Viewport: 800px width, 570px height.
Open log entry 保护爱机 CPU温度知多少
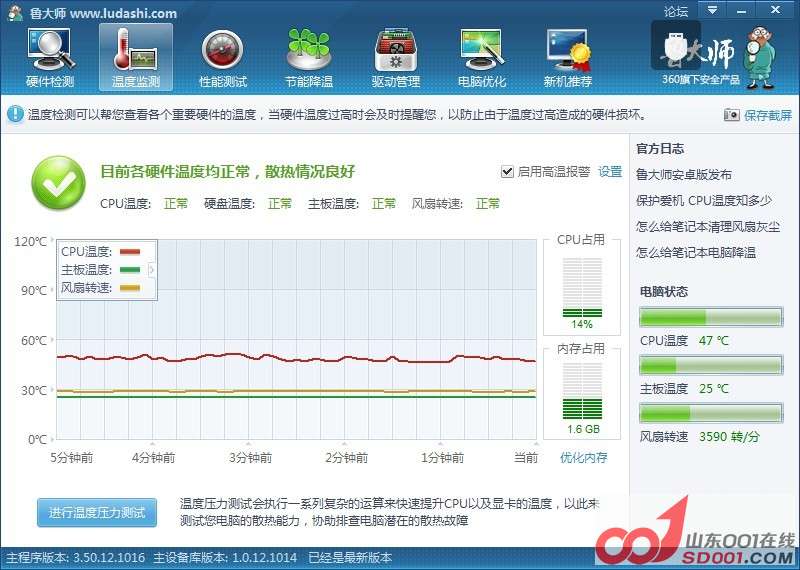click(704, 201)
